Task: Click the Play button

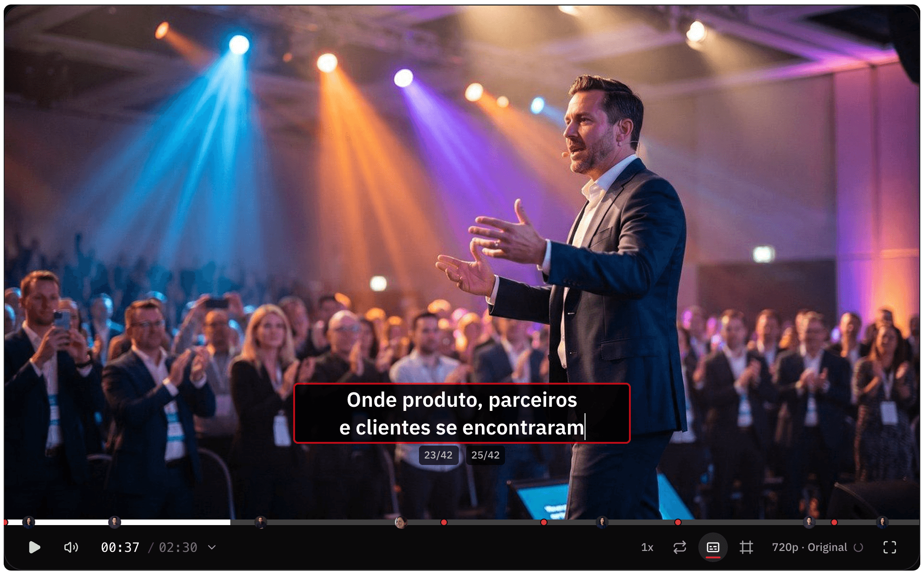Action: (x=34, y=547)
